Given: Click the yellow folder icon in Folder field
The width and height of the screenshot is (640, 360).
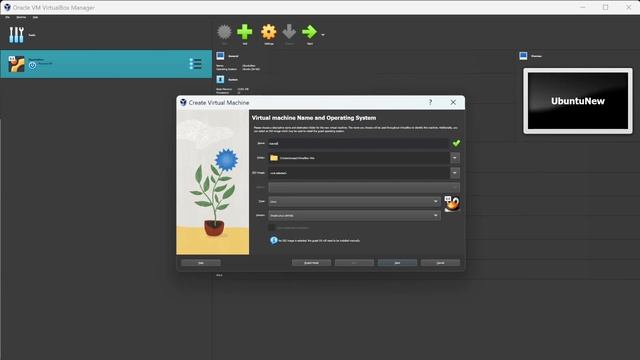Looking at the screenshot, I should [274, 158].
